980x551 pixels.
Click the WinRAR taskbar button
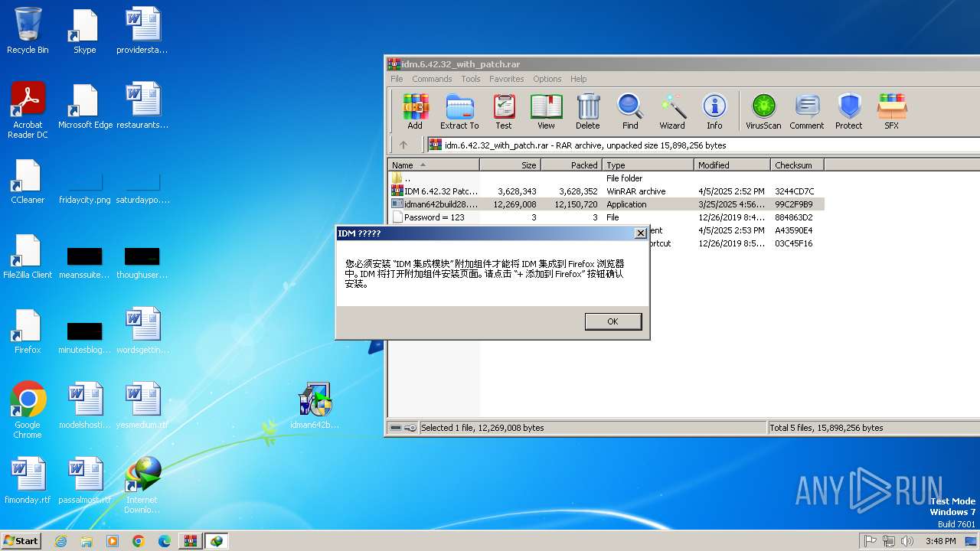(190, 541)
